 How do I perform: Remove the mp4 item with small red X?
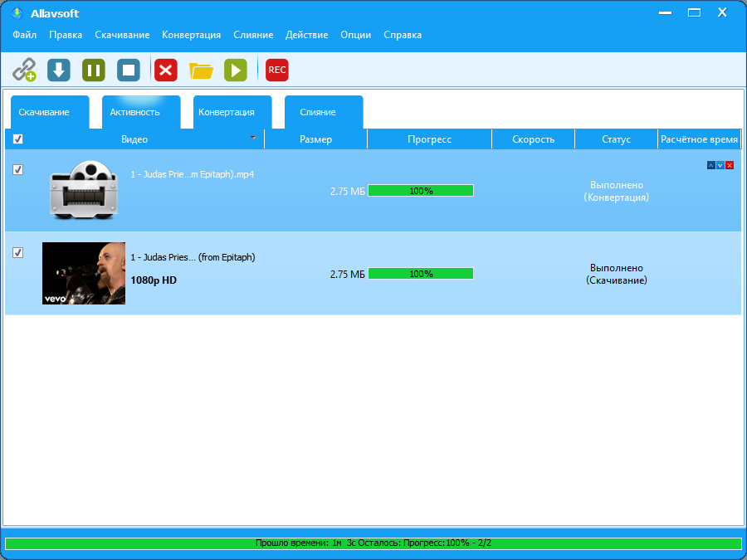730,165
